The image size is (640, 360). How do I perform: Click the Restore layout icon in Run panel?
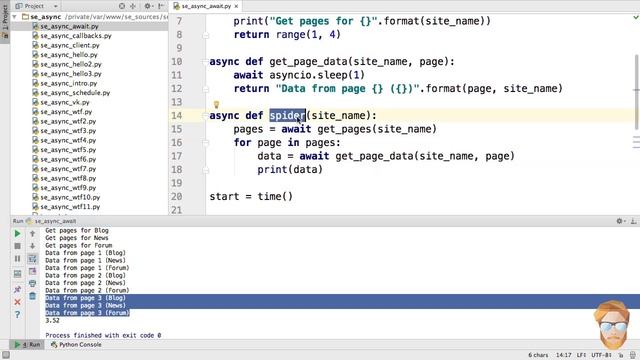point(17,273)
